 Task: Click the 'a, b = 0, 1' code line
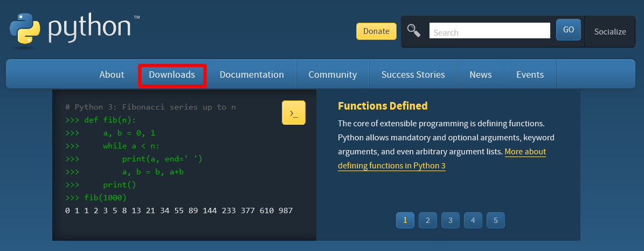pyautogui.click(x=110, y=133)
